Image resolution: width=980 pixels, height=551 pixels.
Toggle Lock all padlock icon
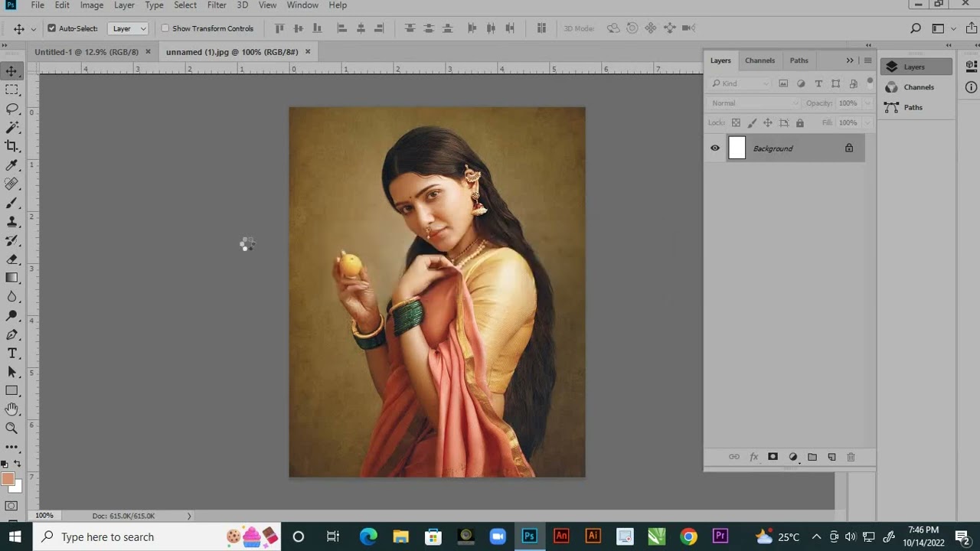(x=800, y=122)
